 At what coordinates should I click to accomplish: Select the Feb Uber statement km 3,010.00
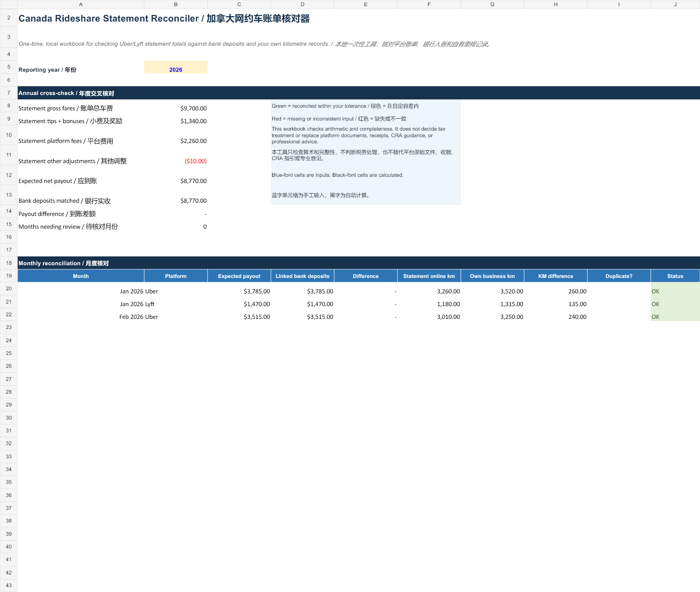(x=448, y=317)
